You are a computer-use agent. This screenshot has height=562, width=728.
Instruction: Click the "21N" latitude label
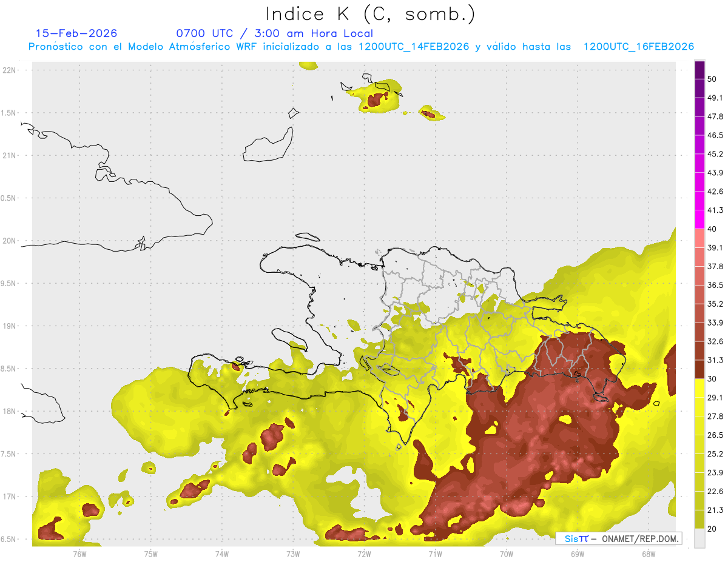(x=9, y=155)
